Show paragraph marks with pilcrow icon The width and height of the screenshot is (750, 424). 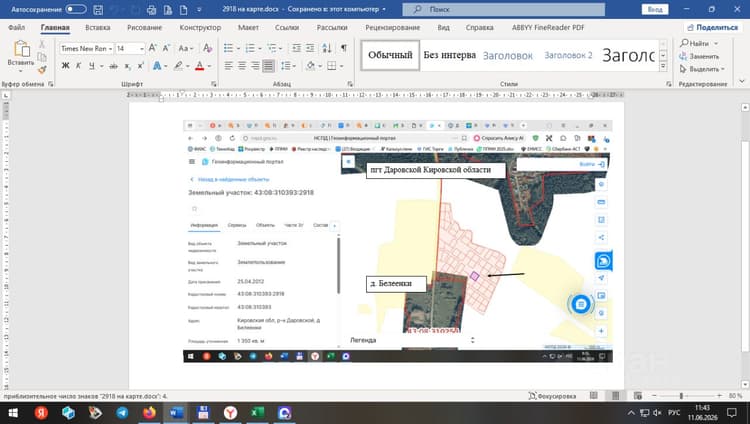point(343,48)
